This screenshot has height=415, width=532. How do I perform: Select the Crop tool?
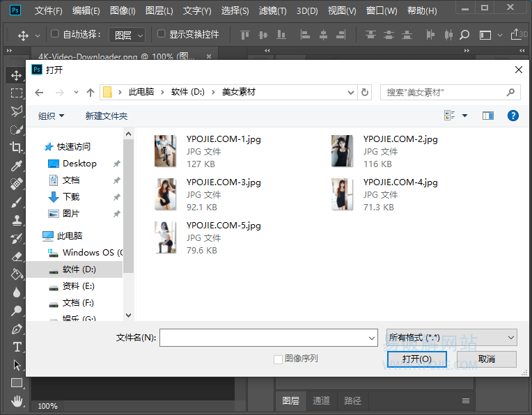click(x=17, y=147)
